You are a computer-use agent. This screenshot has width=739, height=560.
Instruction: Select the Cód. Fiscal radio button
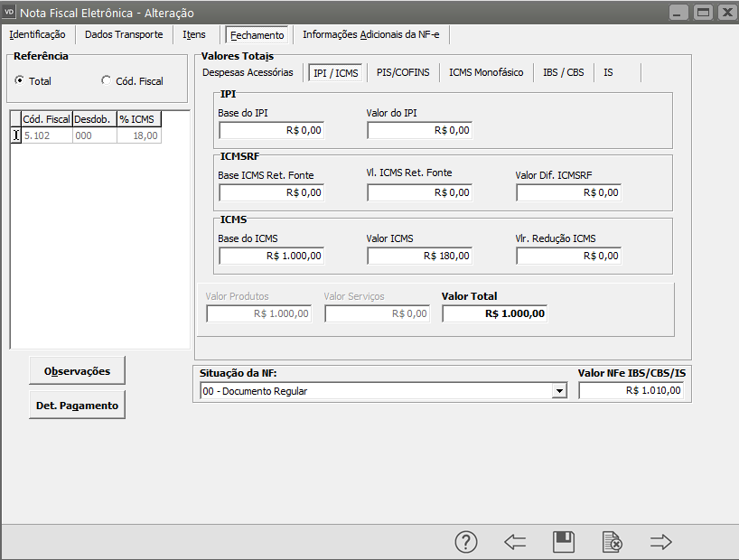pyautogui.click(x=107, y=81)
